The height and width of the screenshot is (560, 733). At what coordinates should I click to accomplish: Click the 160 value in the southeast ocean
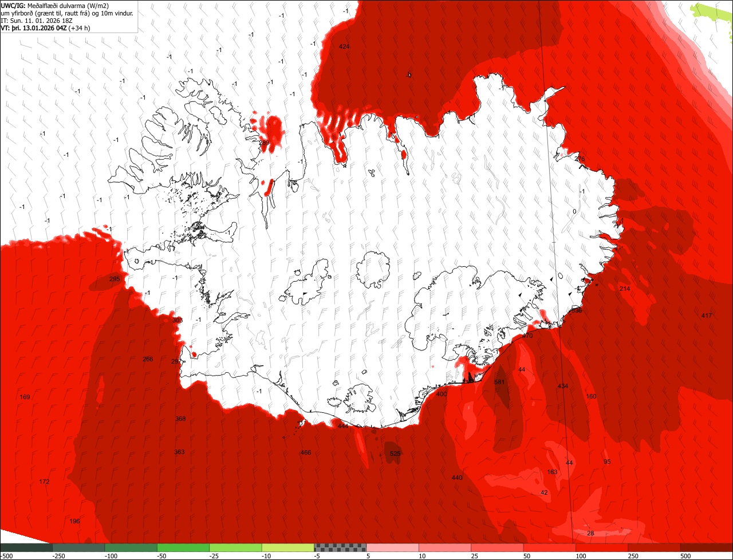pyautogui.click(x=592, y=396)
